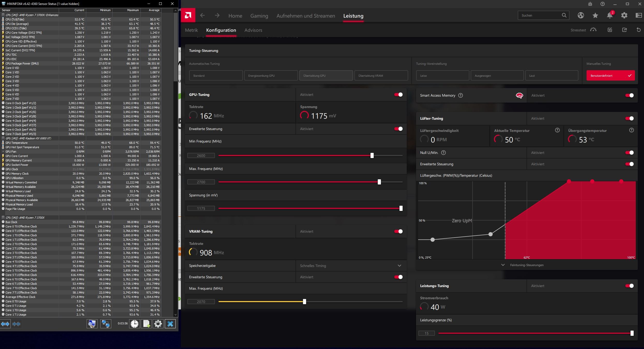Viewport: 644px width, 349px height.
Task: Open help icon for Übergangstemperatur
Action: coord(632,130)
